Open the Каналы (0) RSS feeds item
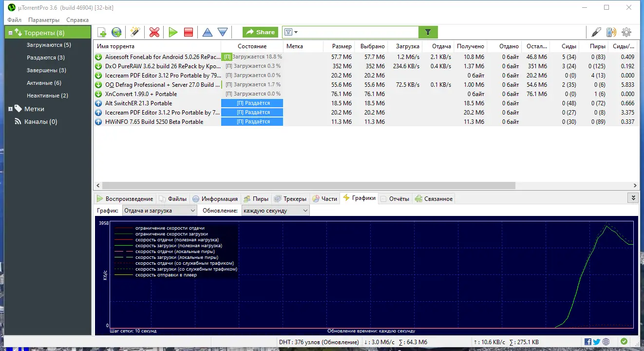The width and height of the screenshot is (644, 351). point(40,121)
